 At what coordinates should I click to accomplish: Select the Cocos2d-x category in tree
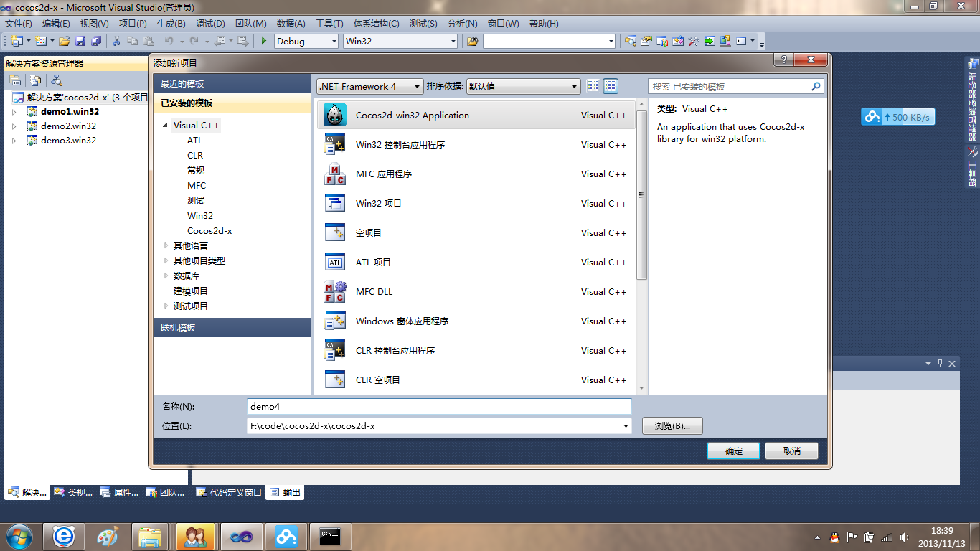(x=209, y=230)
